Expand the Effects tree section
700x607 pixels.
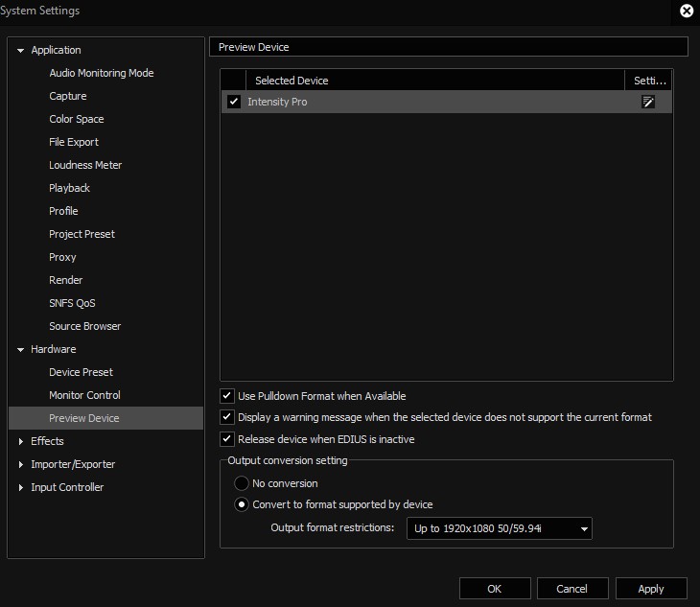point(20,441)
